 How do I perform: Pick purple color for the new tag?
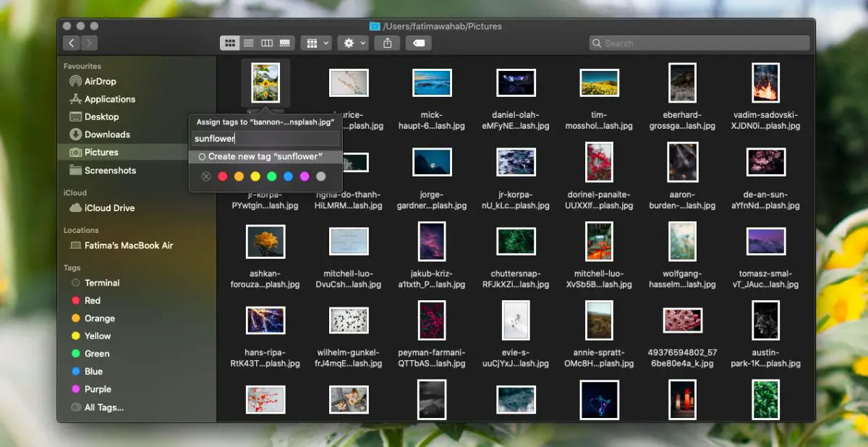tap(305, 176)
